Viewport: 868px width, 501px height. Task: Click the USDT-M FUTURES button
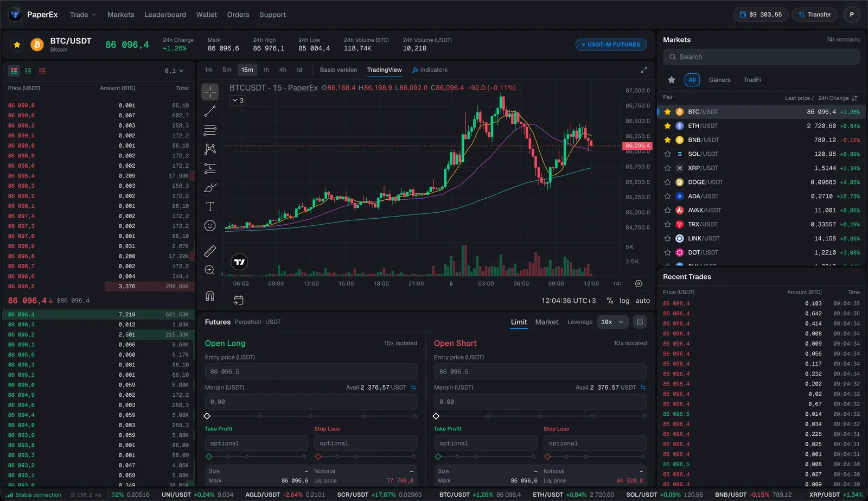point(611,45)
